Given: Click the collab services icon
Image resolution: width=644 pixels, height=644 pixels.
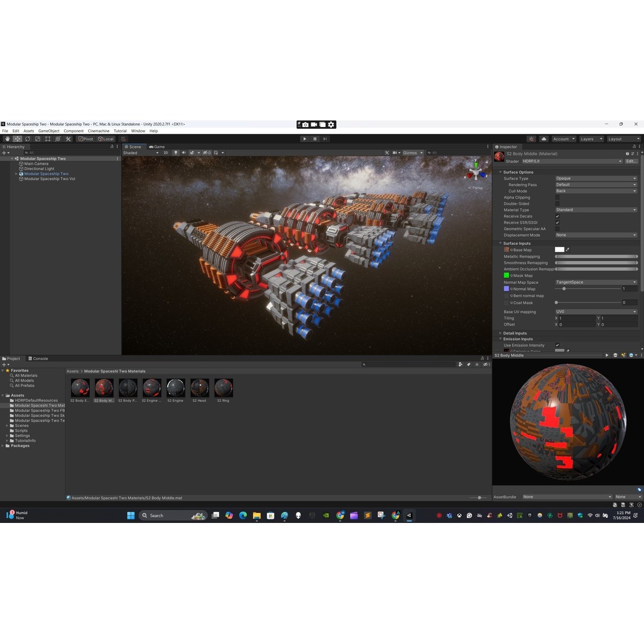Looking at the screenshot, I should tap(531, 139).
